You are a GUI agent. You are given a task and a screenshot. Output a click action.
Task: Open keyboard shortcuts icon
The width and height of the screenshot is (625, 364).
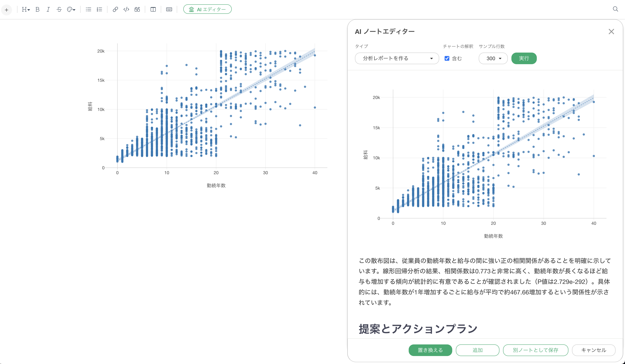pos(169,9)
